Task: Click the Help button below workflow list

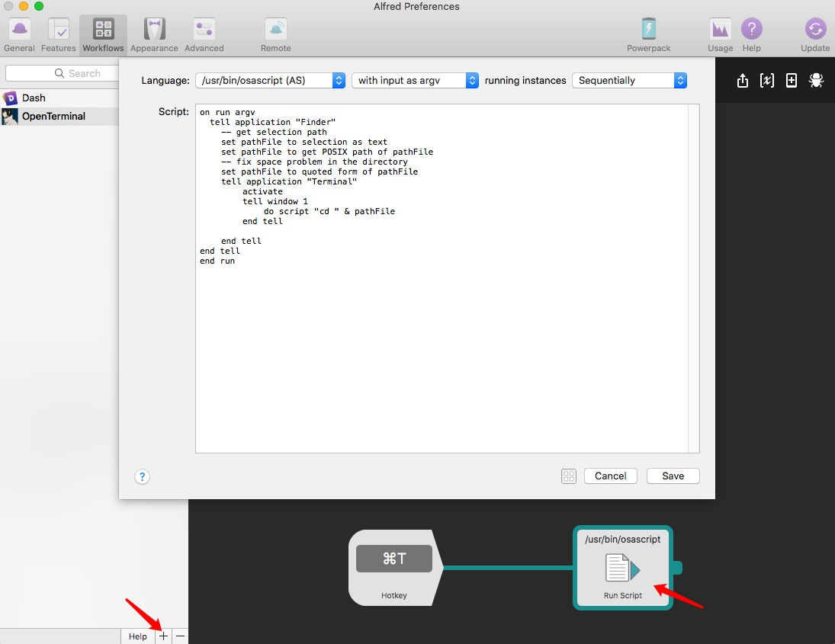Action: point(138,636)
